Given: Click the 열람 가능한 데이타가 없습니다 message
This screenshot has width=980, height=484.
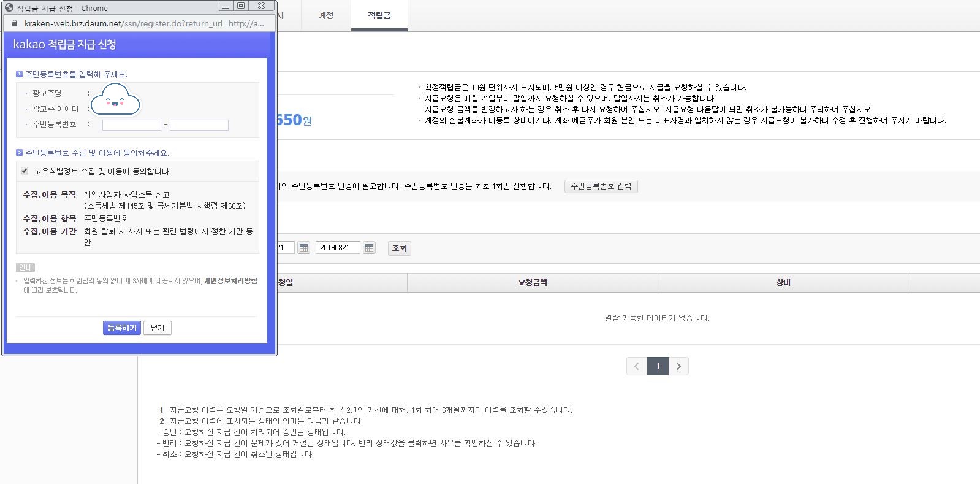Looking at the screenshot, I should pos(657,318).
